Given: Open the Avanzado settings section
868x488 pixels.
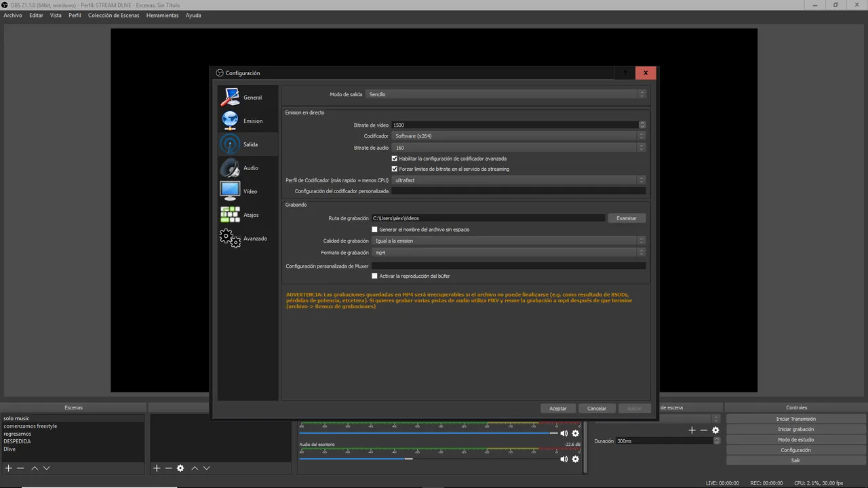Looking at the screenshot, I should [x=248, y=239].
